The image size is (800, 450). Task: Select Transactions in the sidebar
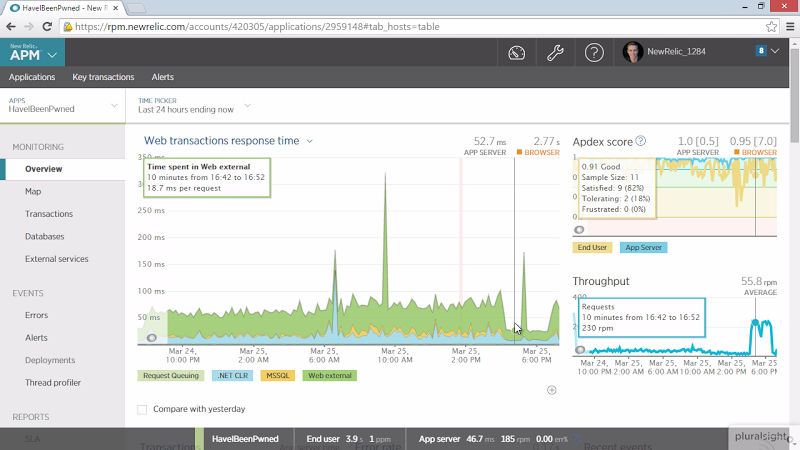pyautogui.click(x=49, y=214)
